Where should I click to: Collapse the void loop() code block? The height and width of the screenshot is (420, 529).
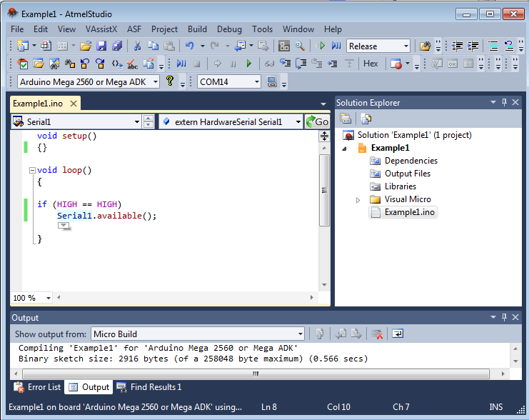[31, 171]
